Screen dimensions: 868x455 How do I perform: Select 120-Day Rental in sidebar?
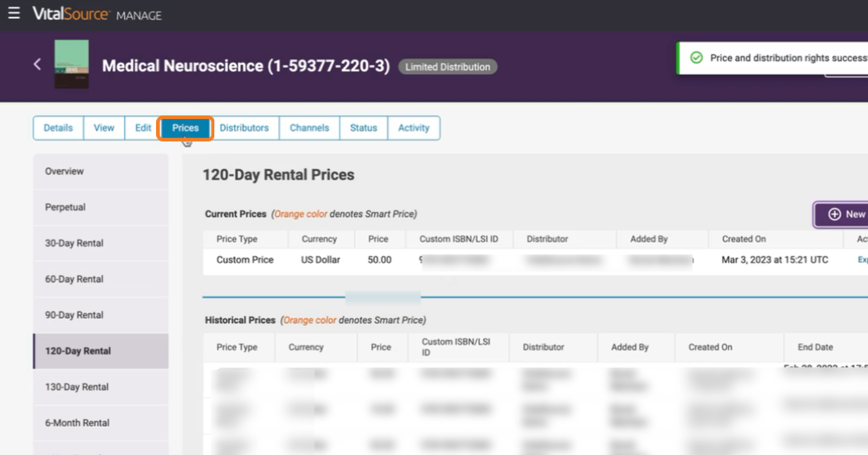point(101,351)
